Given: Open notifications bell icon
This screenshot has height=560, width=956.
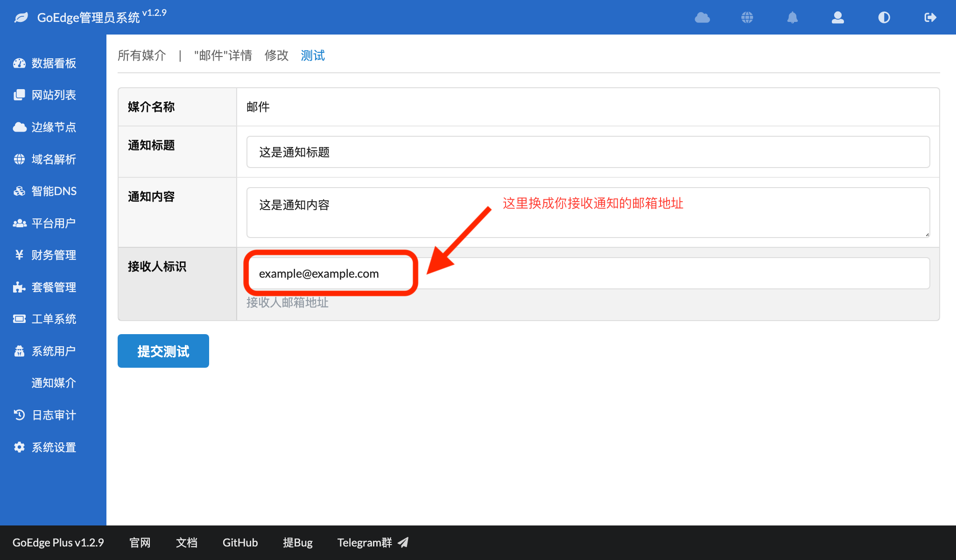Looking at the screenshot, I should point(793,18).
